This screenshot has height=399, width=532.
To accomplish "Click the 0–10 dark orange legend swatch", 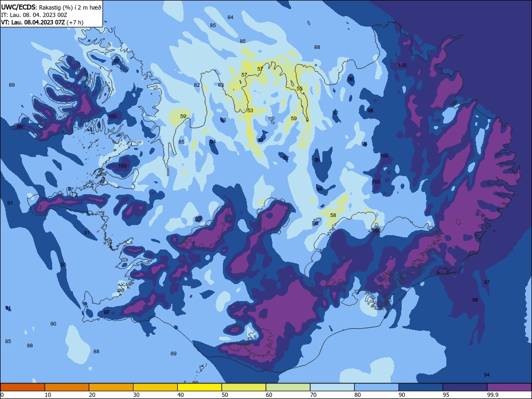I will (x=22, y=387).
